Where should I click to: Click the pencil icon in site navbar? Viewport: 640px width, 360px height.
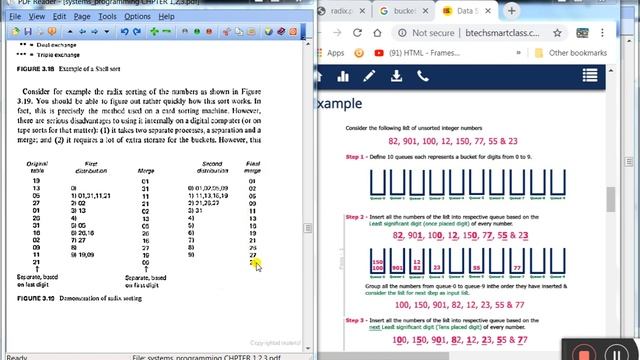pyautogui.click(x=369, y=76)
